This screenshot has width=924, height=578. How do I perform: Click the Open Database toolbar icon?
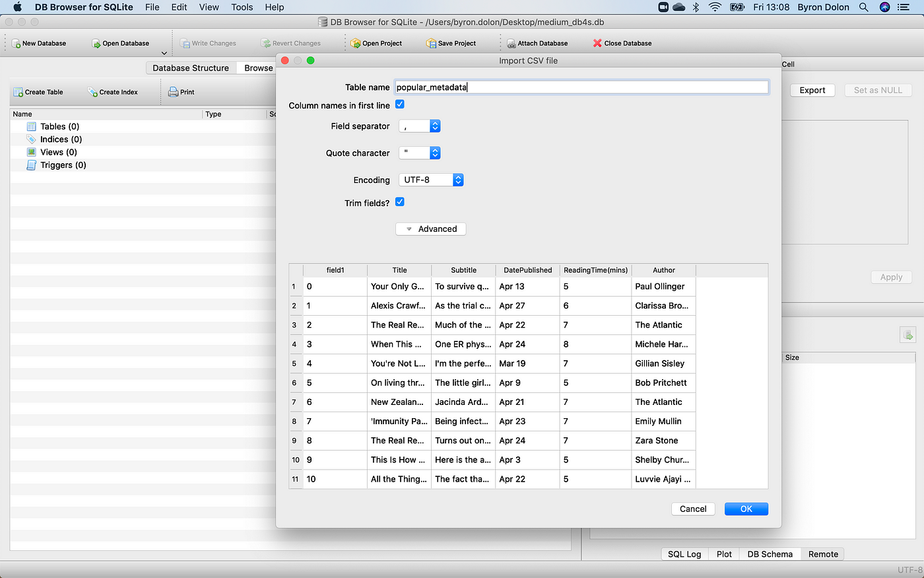tap(96, 44)
